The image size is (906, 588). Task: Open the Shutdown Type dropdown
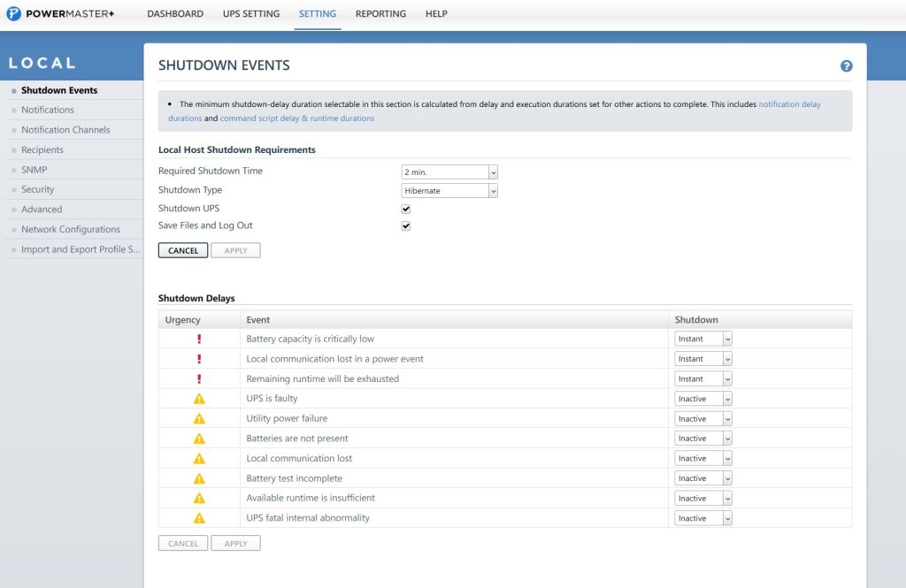[449, 191]
